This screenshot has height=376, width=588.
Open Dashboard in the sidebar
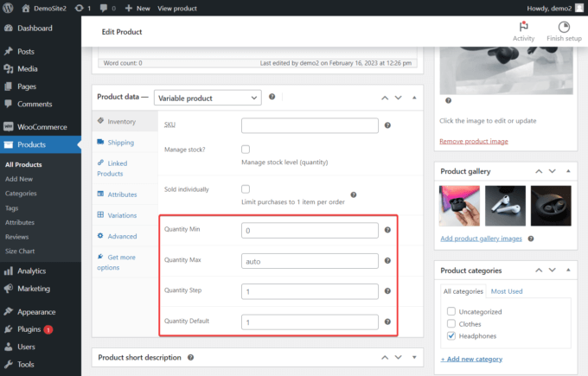[x=41, y=29]
